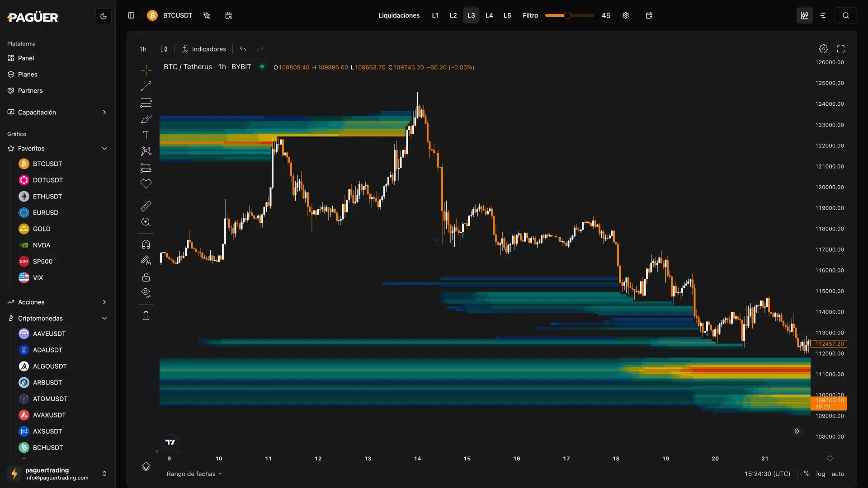Click the ruler measure tool
Screen dimensions: 868x488
point(146,206)
